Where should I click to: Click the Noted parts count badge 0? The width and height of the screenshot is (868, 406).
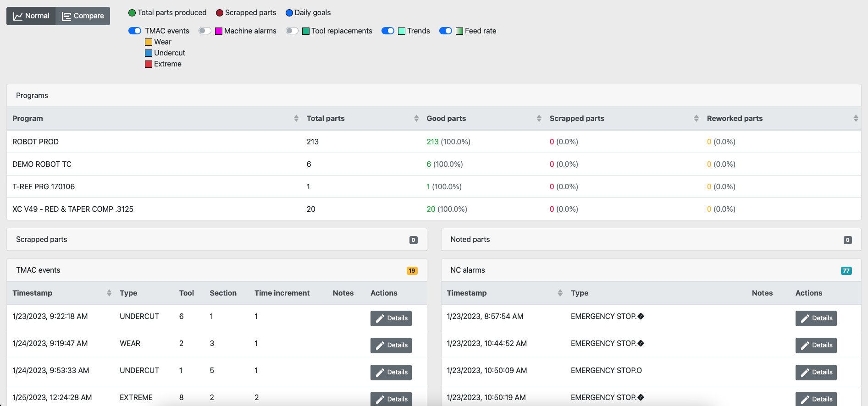[x=848, y=240]
